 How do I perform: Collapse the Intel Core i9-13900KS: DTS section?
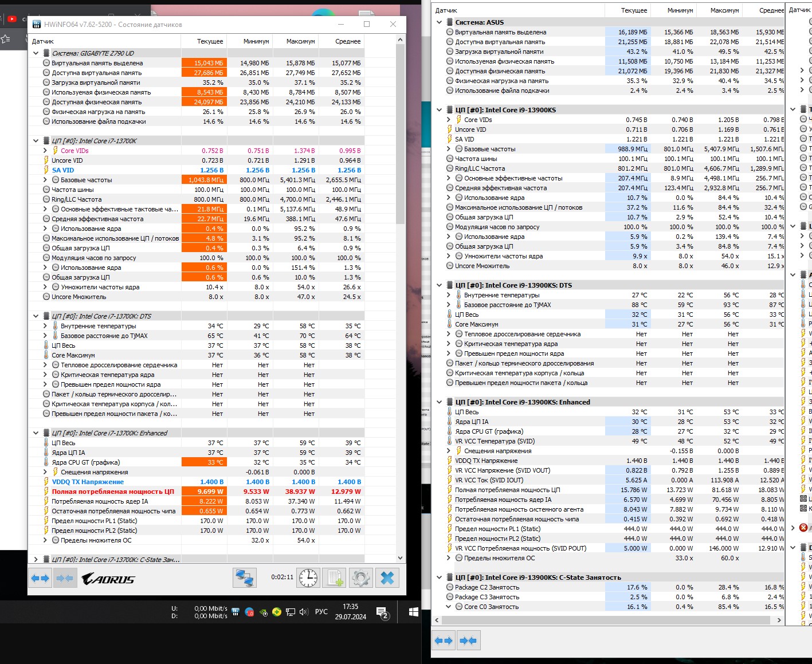tap(439, 285)
